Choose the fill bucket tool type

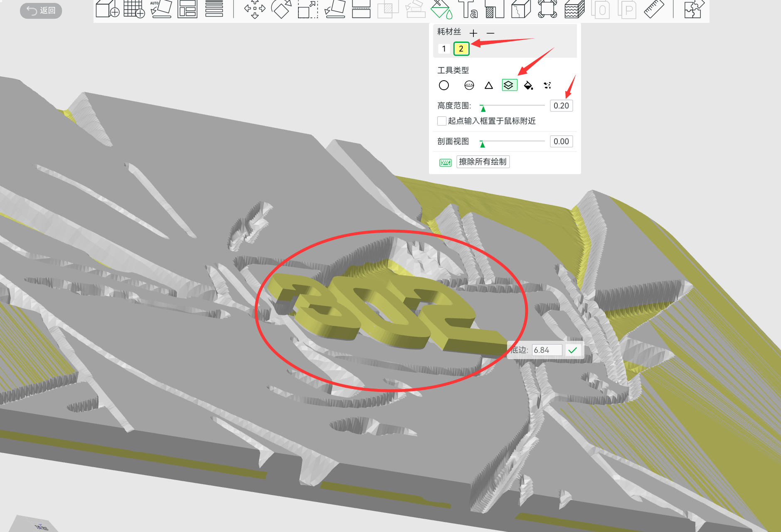(x=528, y=85)
